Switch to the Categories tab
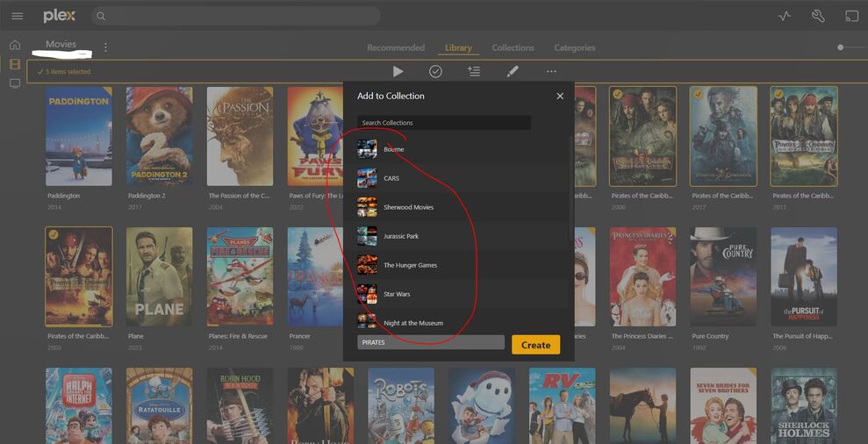 575,47
